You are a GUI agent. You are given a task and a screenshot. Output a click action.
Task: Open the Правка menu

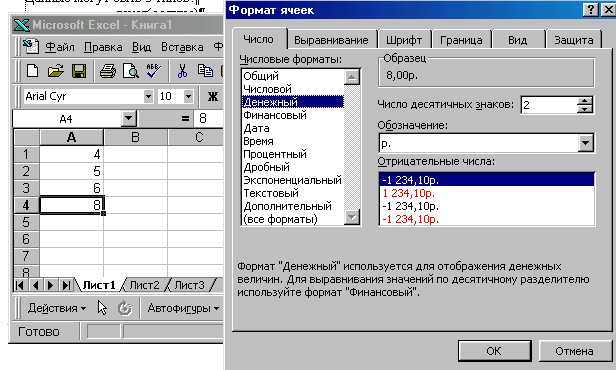103,47
